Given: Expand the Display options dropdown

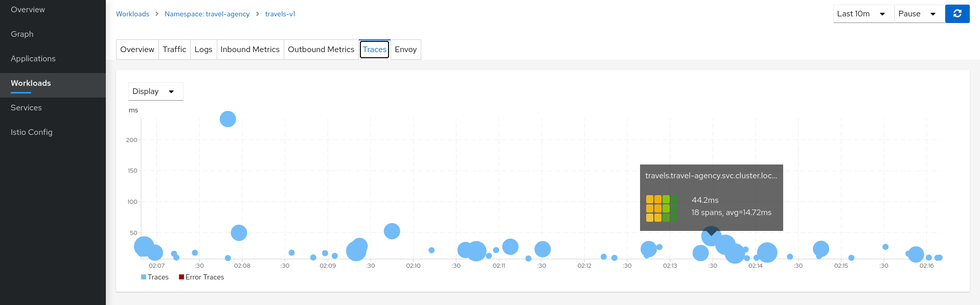Looking at the screenshot, I should [155, 91].
